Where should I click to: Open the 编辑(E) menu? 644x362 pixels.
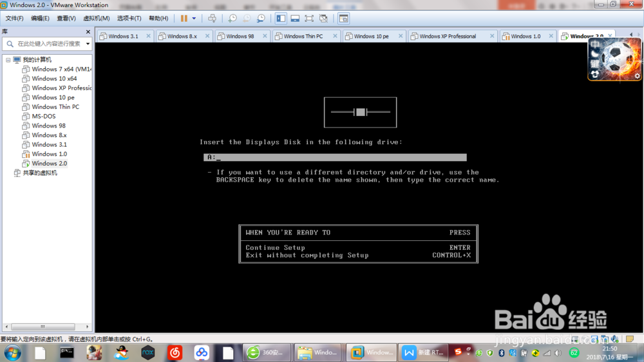coord(40,19)
